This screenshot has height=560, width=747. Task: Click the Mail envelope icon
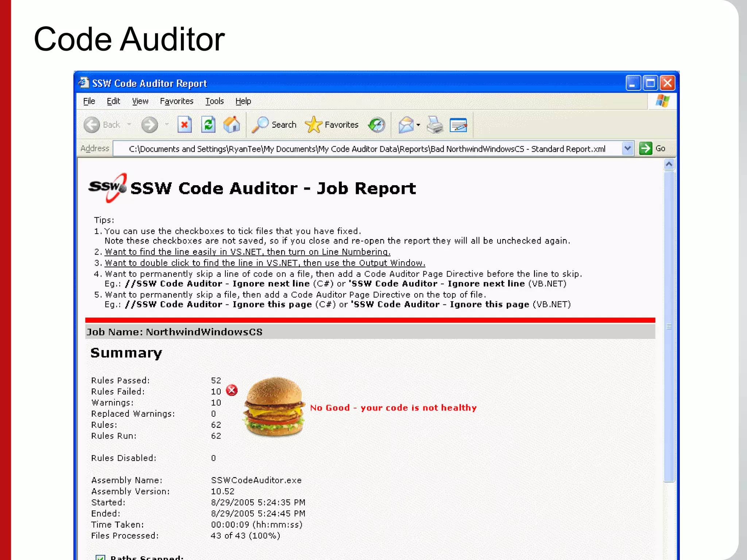click(x=406, y=125)
